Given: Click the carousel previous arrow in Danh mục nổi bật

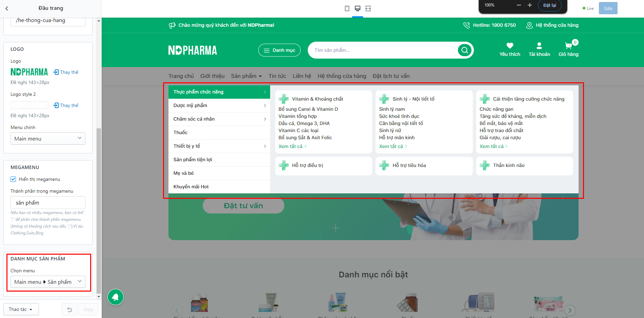Looking at the screenshot, I should pos(177,310).
